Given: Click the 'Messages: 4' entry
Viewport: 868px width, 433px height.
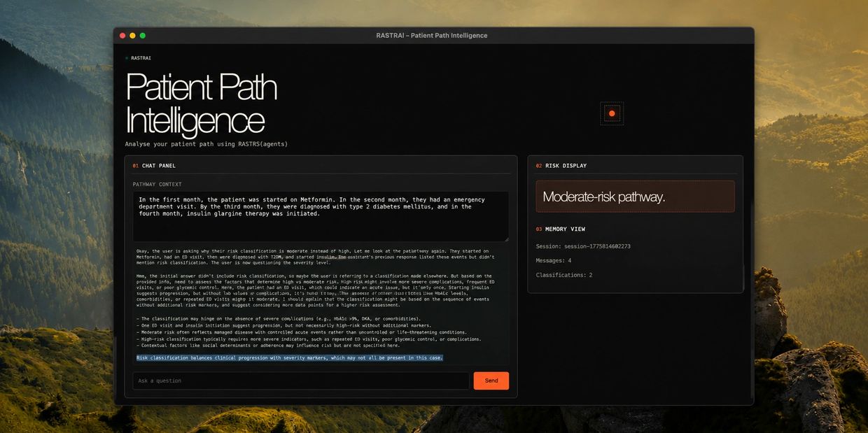Looking at the screenshot, I should click(x=554, y=260).
